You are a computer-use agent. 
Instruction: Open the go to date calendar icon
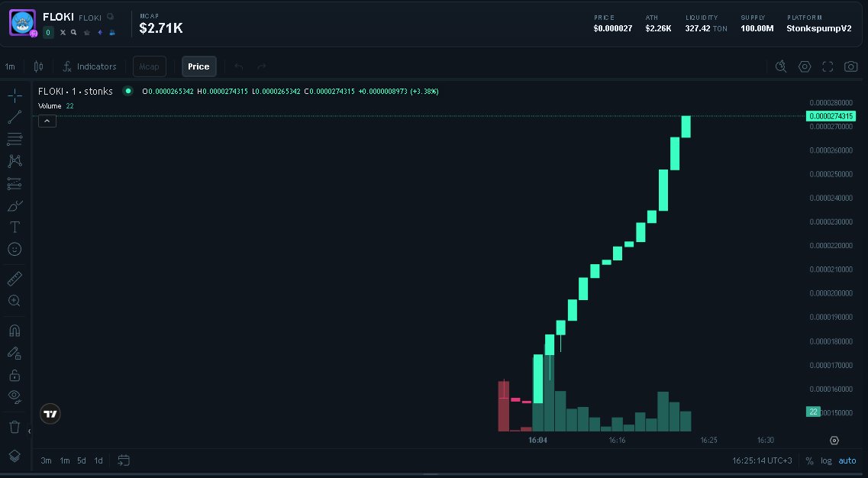pos(124,460)
